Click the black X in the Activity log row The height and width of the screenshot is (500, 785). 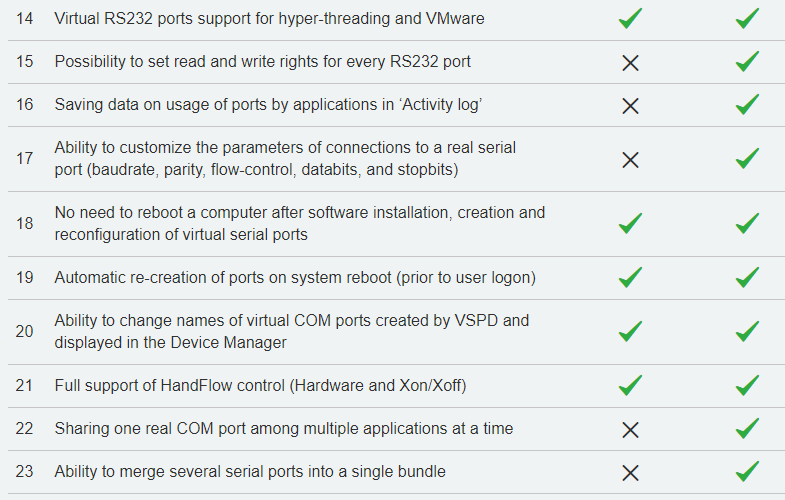pyautogui.click(x=630, y=106)
